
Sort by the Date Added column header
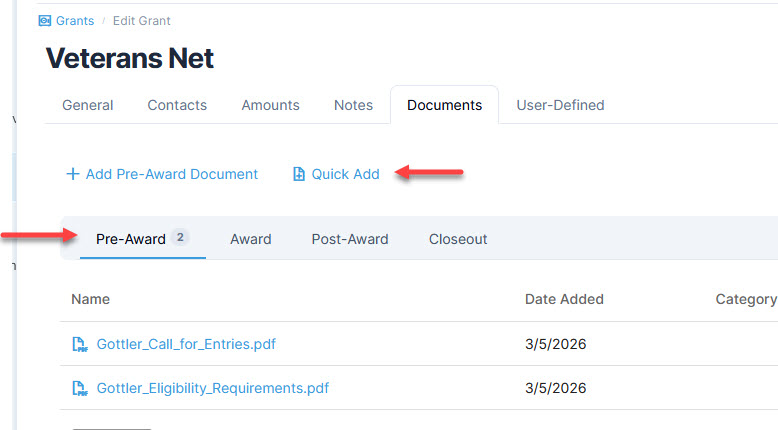coord(564,299)
